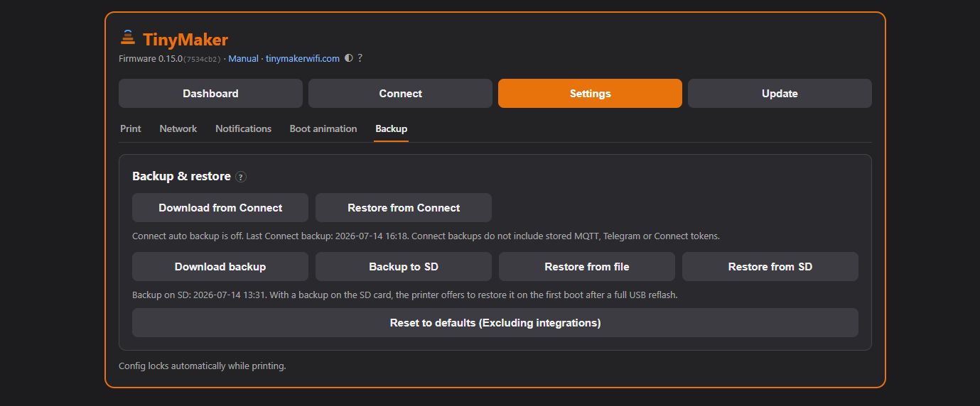This screenshot has height=406, width=980.
Task: Select the Settings page button
Action: coord(590,93)
